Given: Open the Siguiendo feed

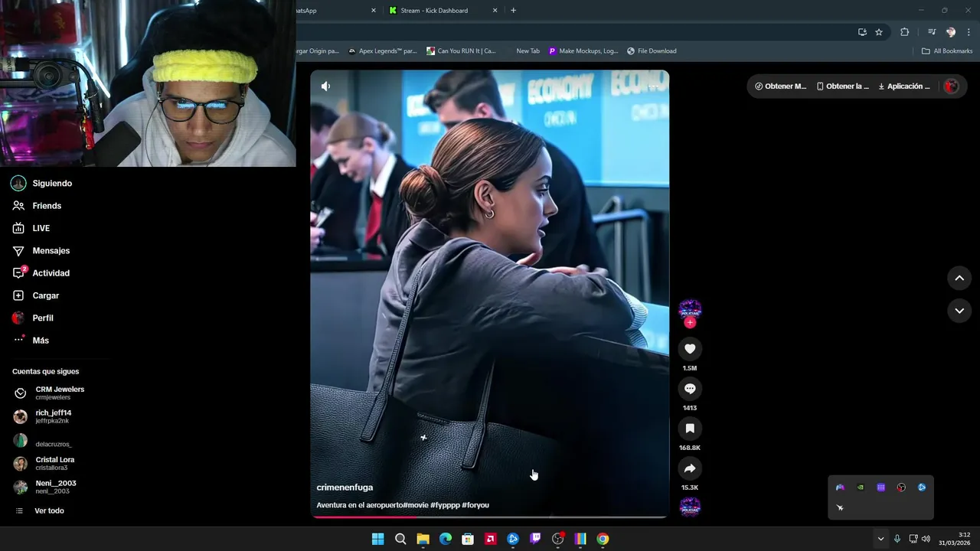Looking at the screenshot, I should [x=42, y=184].
